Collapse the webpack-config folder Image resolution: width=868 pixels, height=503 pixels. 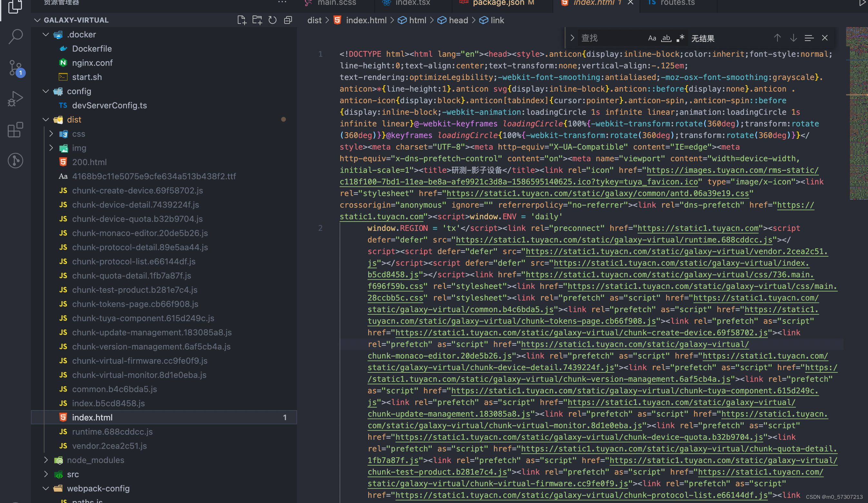point(46,488)
